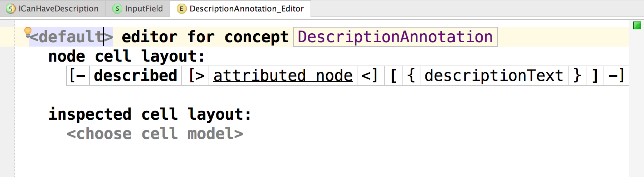Select the 'described' constant cell
Viewport: 644px width, 177px height.
pos(135,76)
